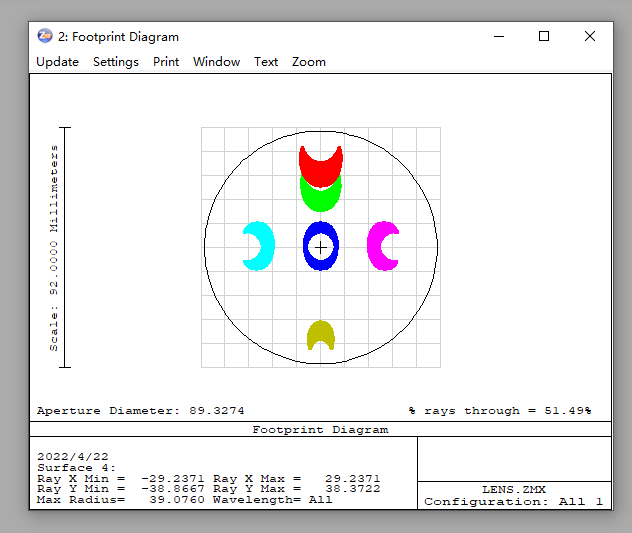Open the Settings menu
Image resolution: width=632 pixels, height=533 pixels.
(116, 62)
